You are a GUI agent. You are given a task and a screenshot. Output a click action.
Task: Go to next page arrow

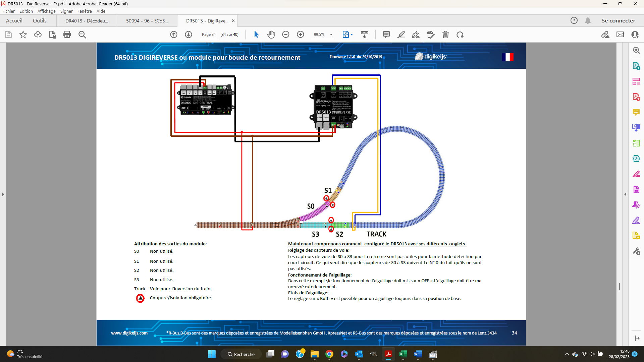189,35
